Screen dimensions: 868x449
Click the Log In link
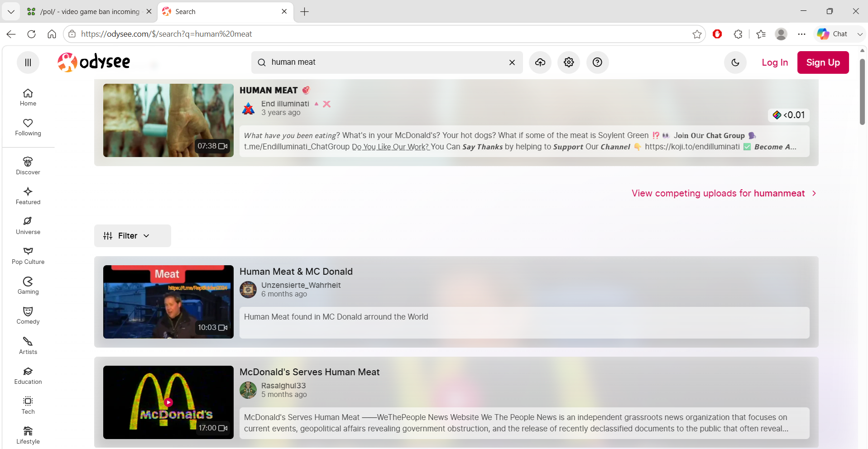775,62
